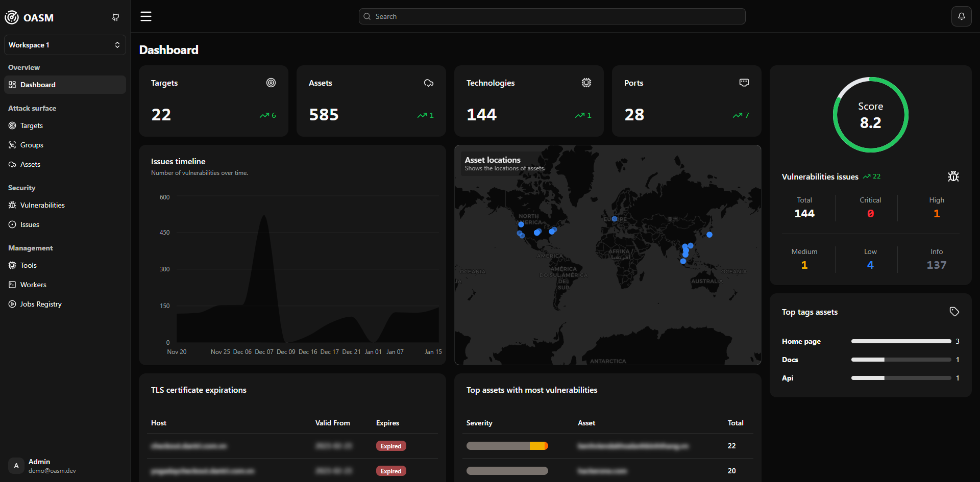The width and height of the screenshot is (980, 482).
Task: Toggle the sidebar with the hamburger menu
Action: coord(145,16)
